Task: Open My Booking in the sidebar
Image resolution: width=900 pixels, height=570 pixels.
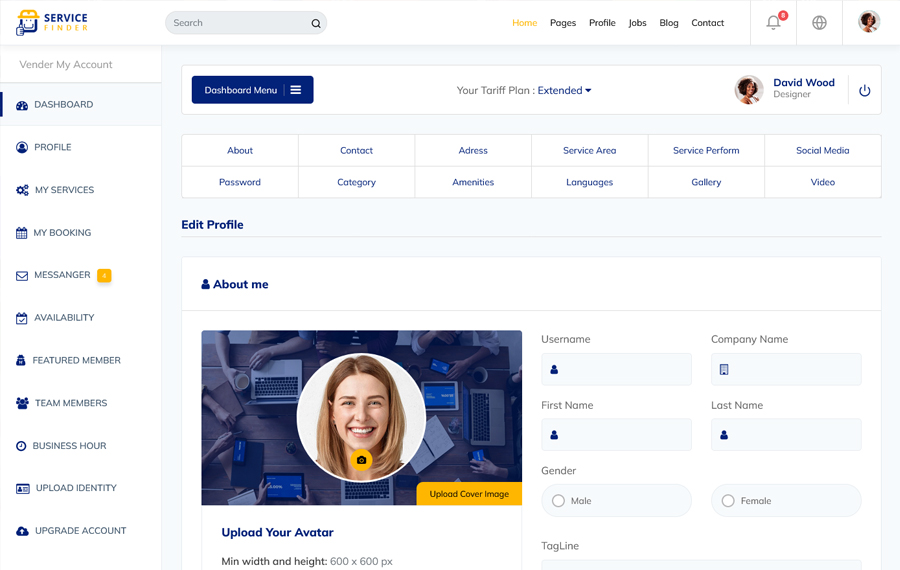Action: coord(62,232)
